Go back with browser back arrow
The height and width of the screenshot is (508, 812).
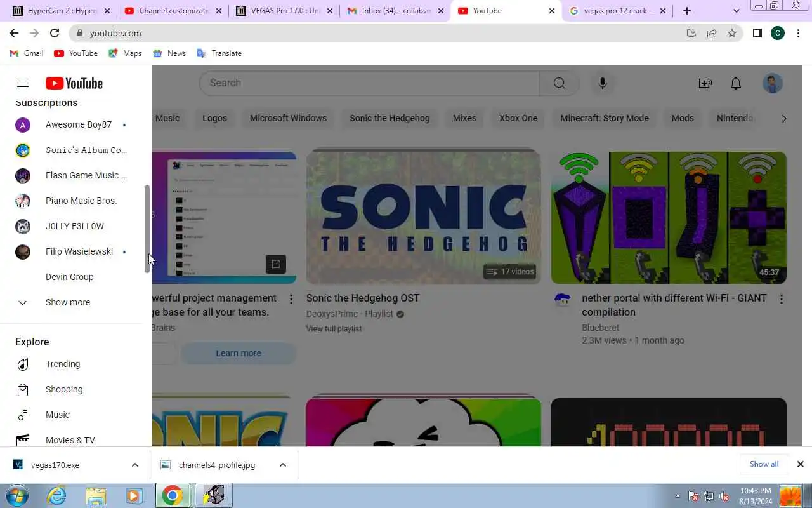click(14, 33)
